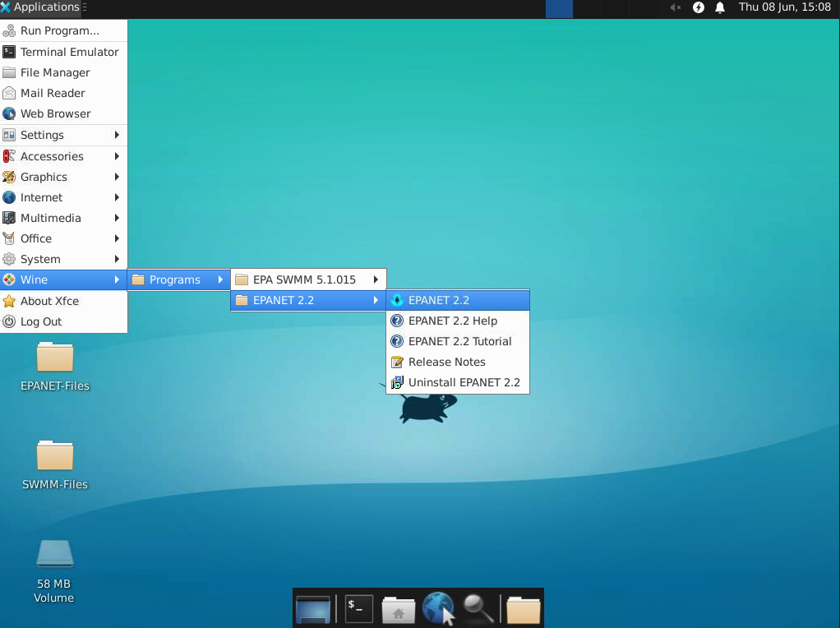The height and width of the screenshot is (628, 840).
Task: Expand EPA SWMM 5.1.015 folder submenu
Action: [x=308, y=279]
